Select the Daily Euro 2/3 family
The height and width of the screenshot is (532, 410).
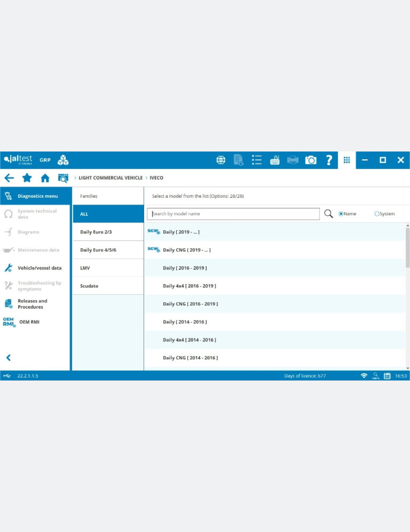tap(108, 232)
